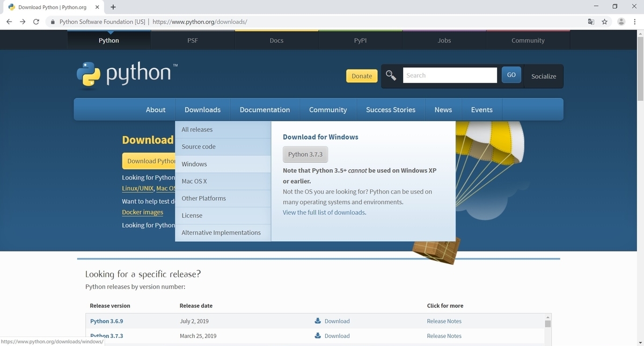Open the translate page icon
Viewport: 644px width, 346px height.
(591, 21)
